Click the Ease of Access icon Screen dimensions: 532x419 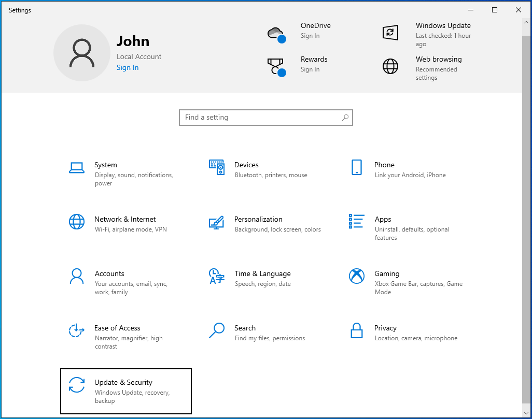coord(77,330)
